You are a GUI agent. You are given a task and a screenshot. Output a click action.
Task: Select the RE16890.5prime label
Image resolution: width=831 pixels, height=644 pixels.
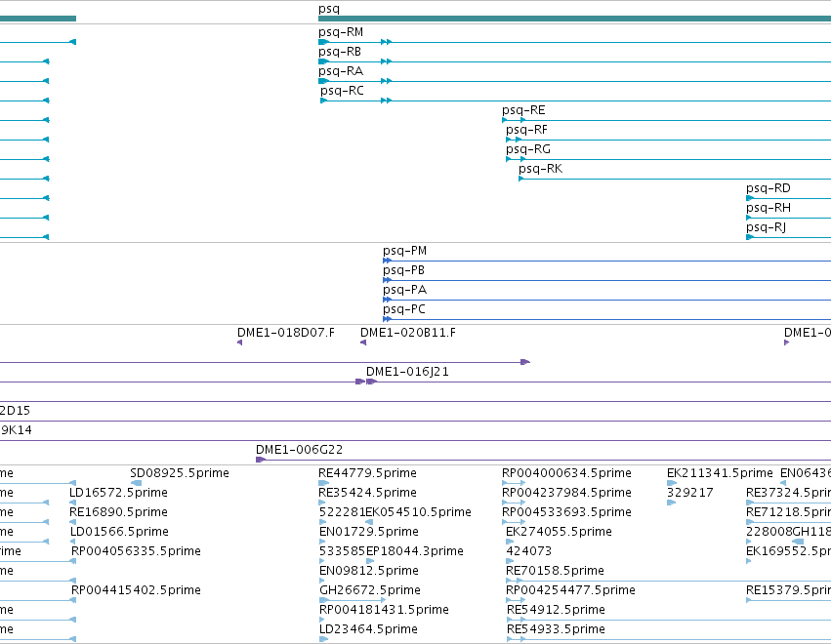point(119,512)
